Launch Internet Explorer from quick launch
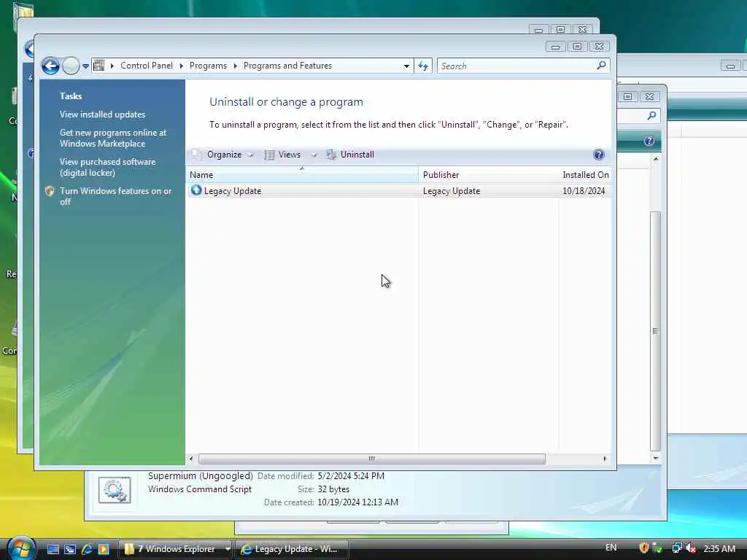The height and width of the screenshot is (560, 747). click(x=87, y=549)
